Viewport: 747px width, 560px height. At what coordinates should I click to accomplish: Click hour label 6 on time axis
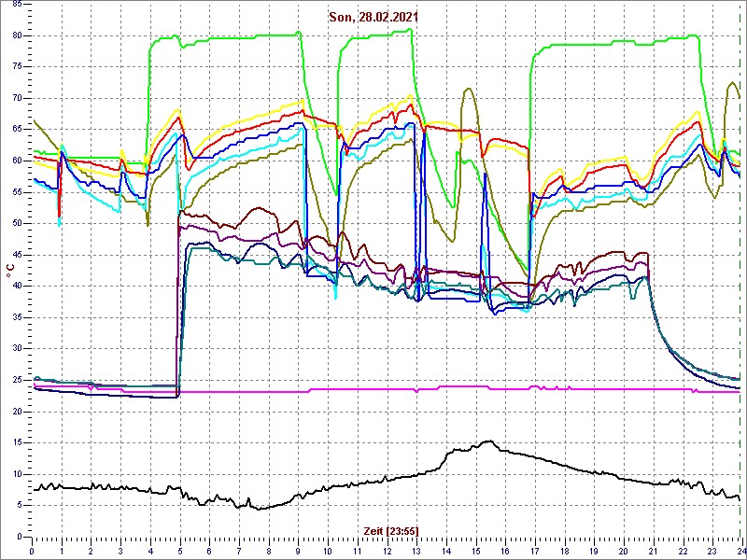pos(209,550)
